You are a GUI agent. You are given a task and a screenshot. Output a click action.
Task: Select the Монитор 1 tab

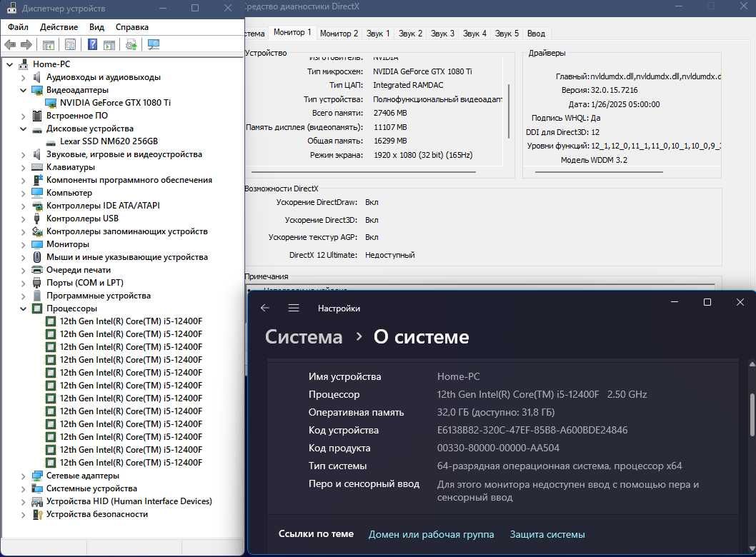(x=292, y=32)
